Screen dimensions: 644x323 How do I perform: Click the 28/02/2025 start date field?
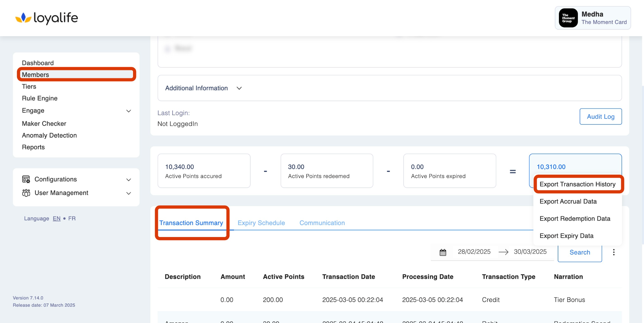click(474, 252)
